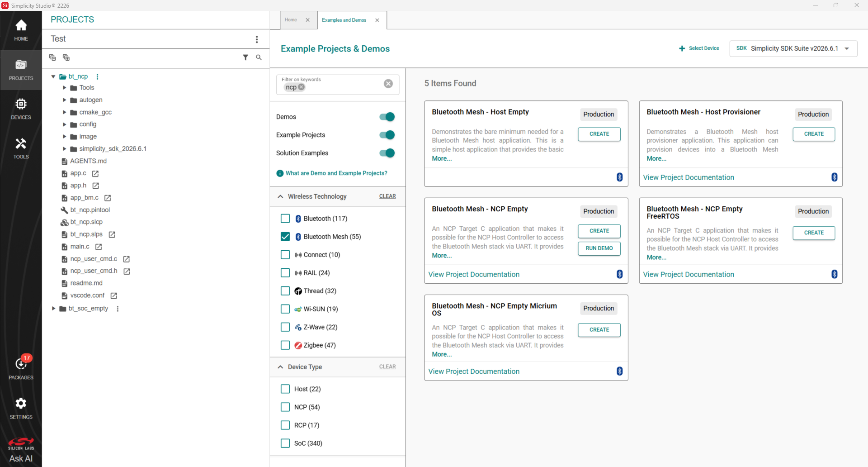Open the Test workspace three-dot menu

[257, 39]
